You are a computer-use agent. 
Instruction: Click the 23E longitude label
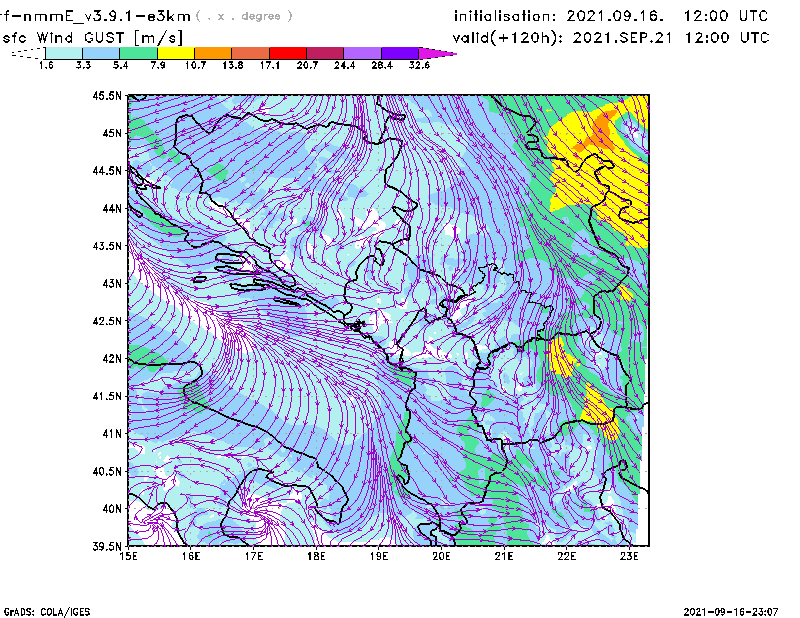pyautogui.click(x=629, y=556)
